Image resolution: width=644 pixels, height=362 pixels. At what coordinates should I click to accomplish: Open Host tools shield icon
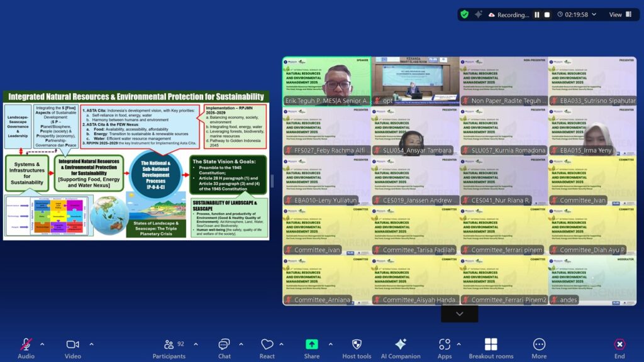point(357,344)
